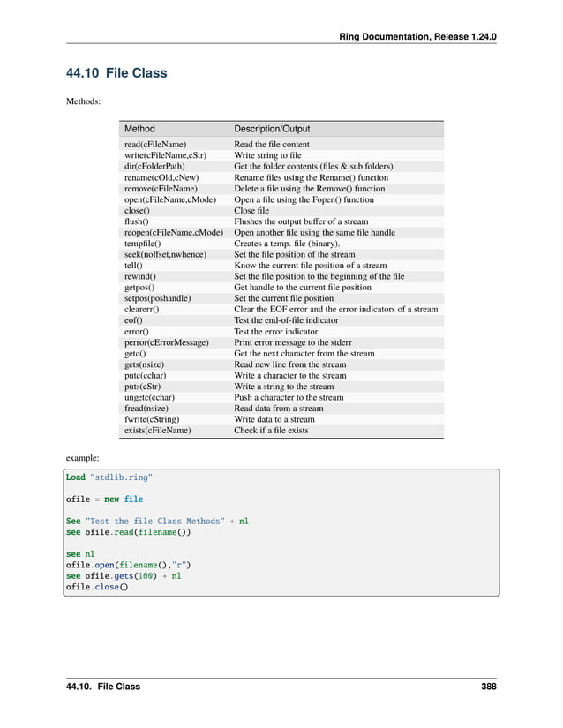Click the 'getpos()' method cell
This screenshot has height=728, width=563.
click(139, 288)
